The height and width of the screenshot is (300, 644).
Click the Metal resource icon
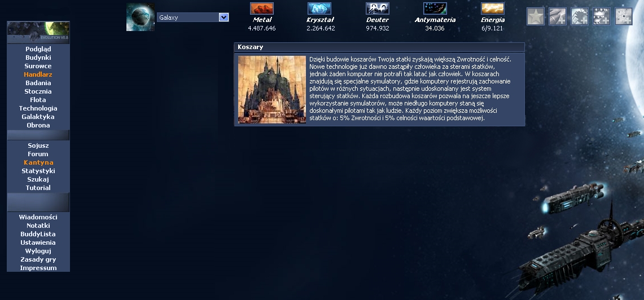pos(262,8)
